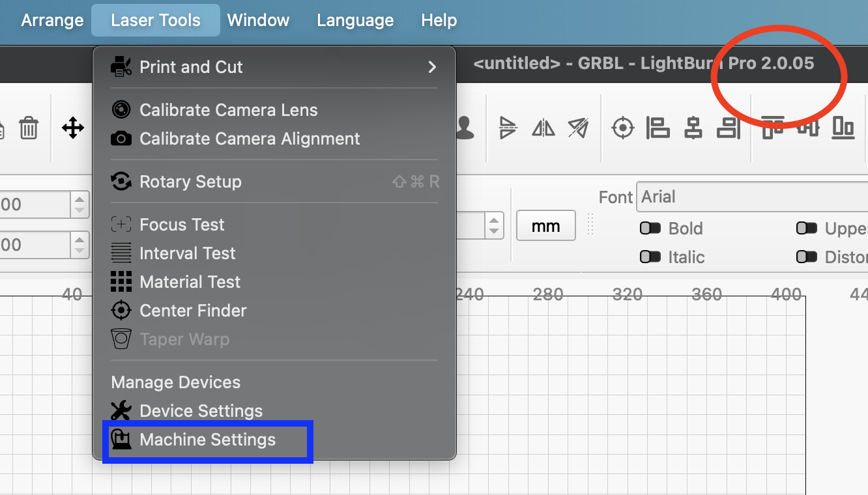The height and width of the screenshot is (495, 868).
Task: Open the Arial font dropdown
Action: pyautogui.click(x=749, y=197)
